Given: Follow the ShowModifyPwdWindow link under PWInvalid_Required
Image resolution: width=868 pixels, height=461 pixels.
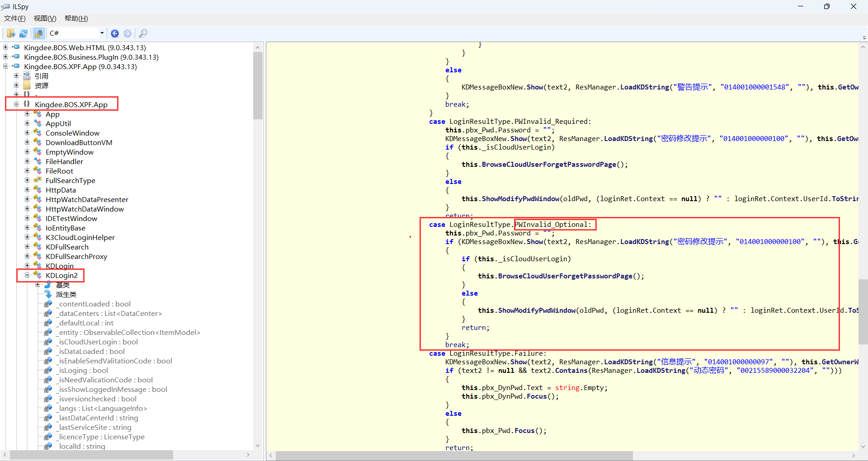Looking at the screenshot, I should tap(521, 198).
